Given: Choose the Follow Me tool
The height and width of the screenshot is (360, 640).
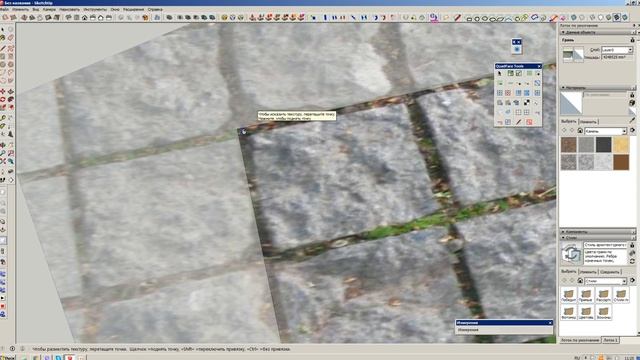Looking at the screenshot, I should 11,99.
